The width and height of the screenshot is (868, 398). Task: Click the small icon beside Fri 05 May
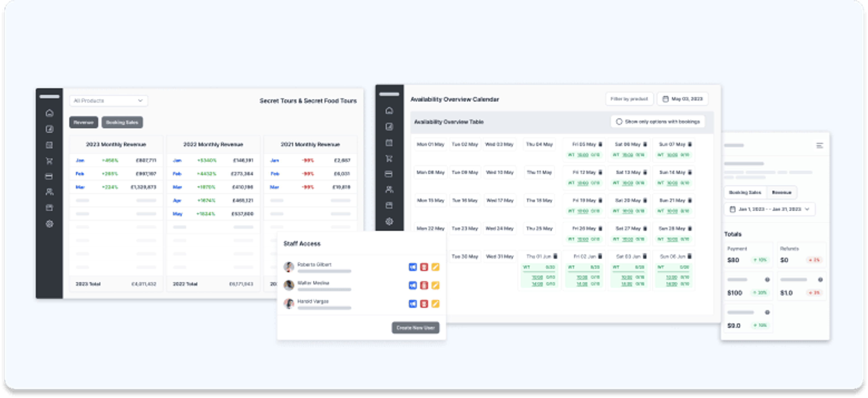click(600, 144)
